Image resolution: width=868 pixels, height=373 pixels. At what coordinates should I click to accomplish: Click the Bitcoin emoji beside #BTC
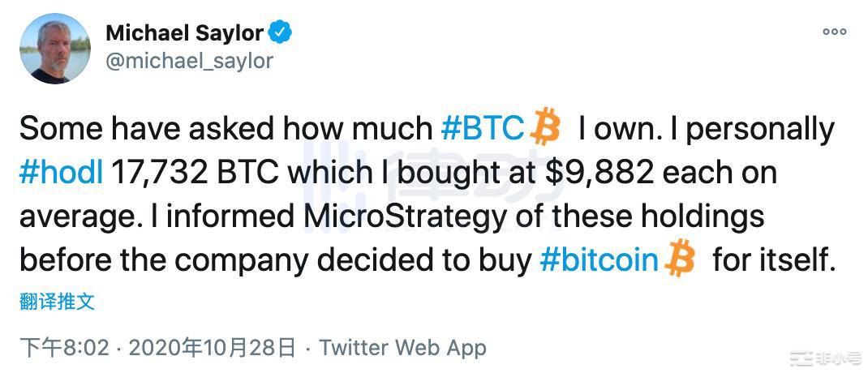tap(544, 129)
